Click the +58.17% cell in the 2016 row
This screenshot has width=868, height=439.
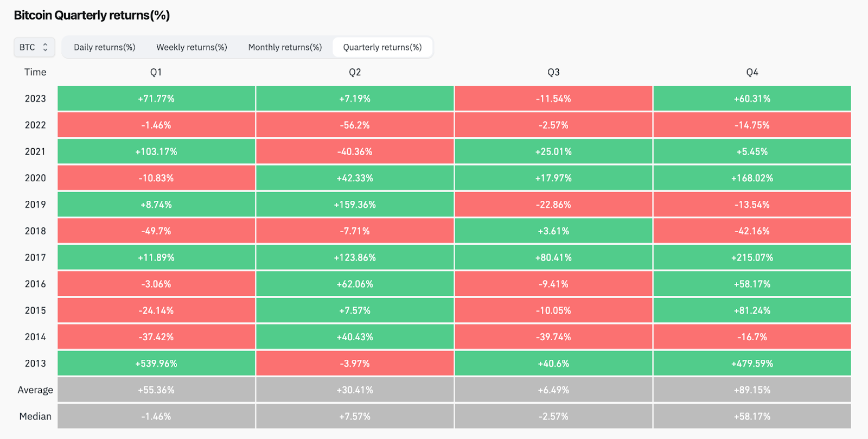752,284
